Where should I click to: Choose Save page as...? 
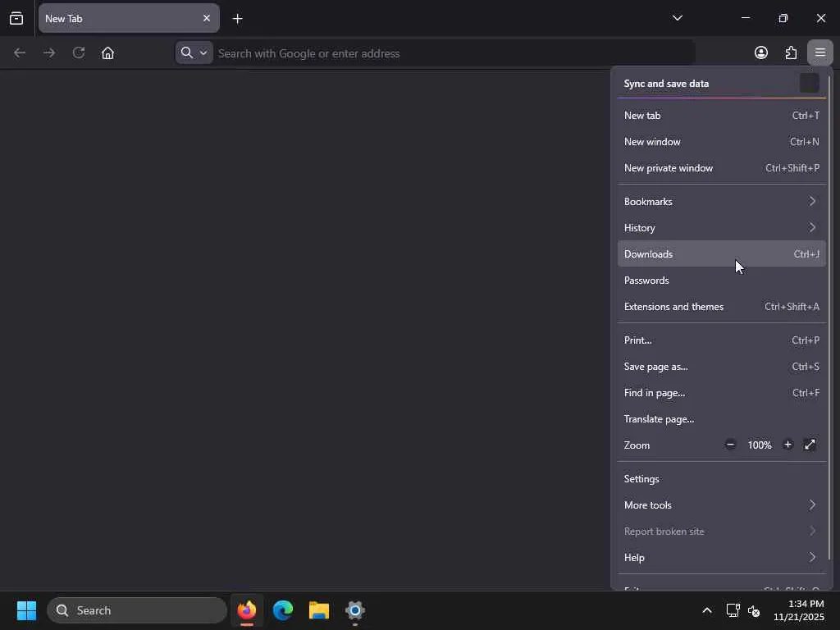(722, 367)
